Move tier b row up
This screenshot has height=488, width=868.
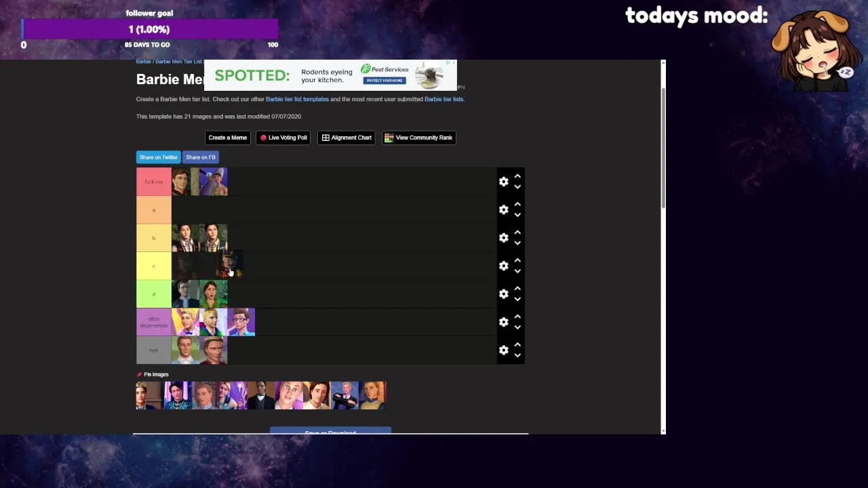pyautogui.click(x=517, y=232)
